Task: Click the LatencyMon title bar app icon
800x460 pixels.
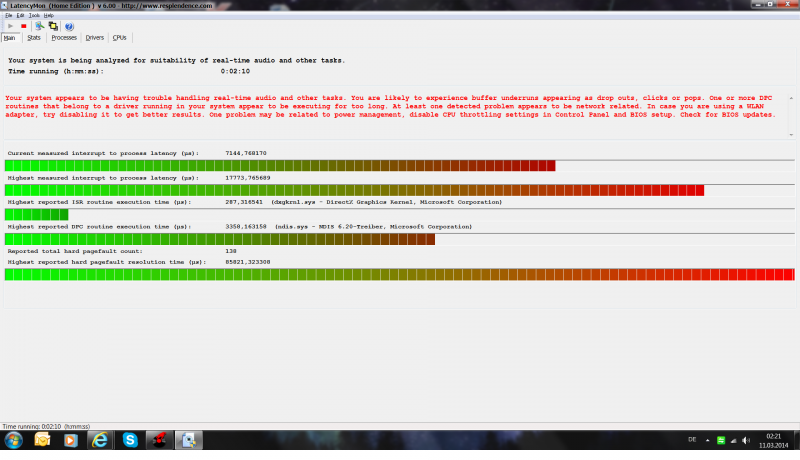Action: coord(4,5)
